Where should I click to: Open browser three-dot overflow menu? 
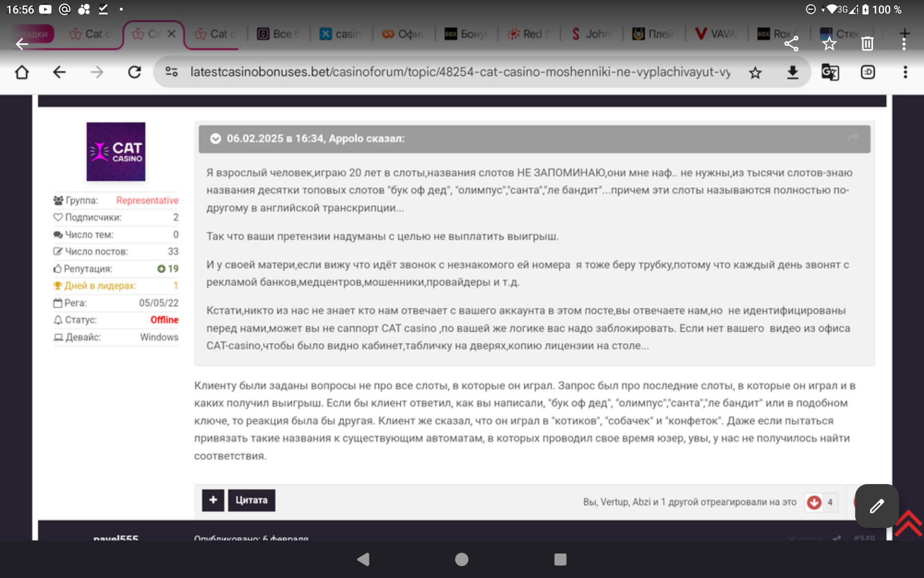point(905,73)
